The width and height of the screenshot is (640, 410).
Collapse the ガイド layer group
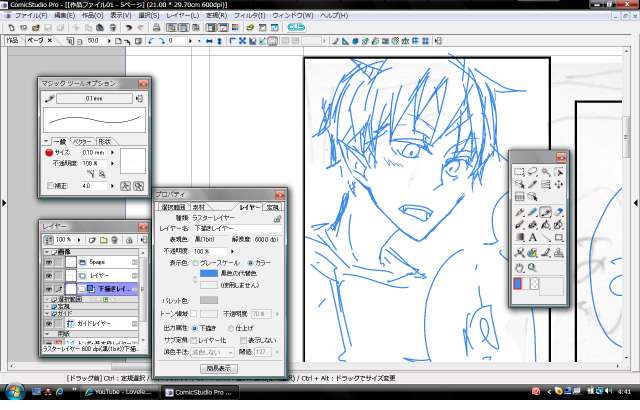pyautogui.click(x=47, y=313)
